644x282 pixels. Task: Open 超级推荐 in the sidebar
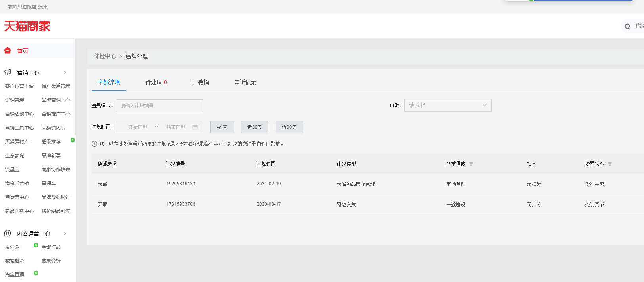[51, 141]
